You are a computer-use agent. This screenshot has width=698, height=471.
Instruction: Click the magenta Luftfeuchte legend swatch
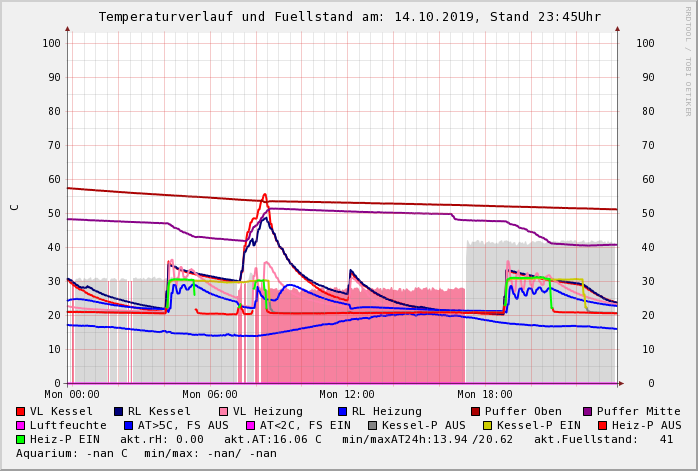[x=21, y=425]
